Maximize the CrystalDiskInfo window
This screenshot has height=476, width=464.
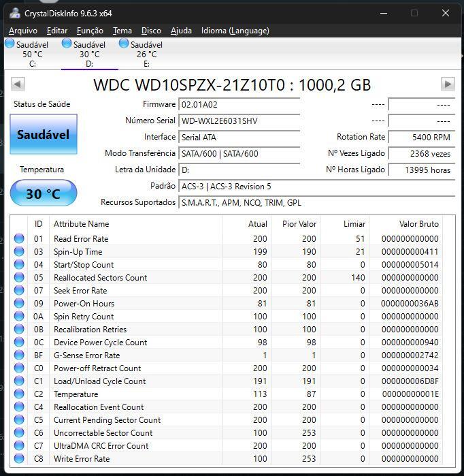414,13
